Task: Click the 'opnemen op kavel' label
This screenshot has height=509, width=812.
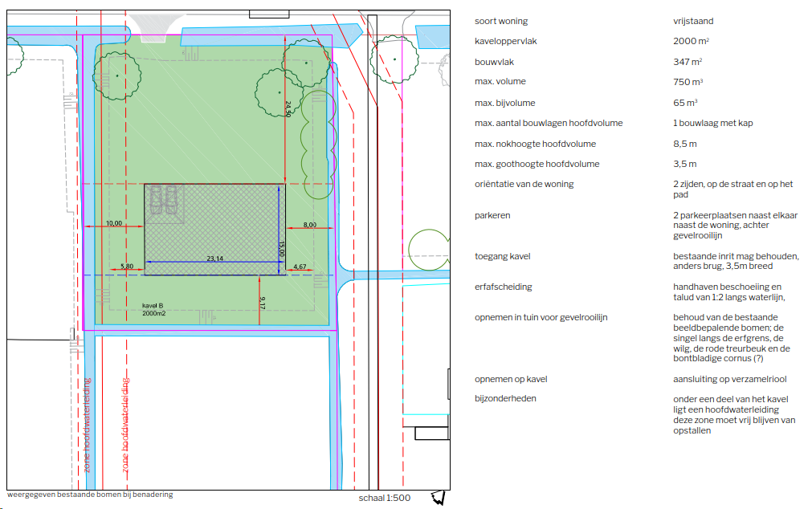Action: tap(511, 380)
